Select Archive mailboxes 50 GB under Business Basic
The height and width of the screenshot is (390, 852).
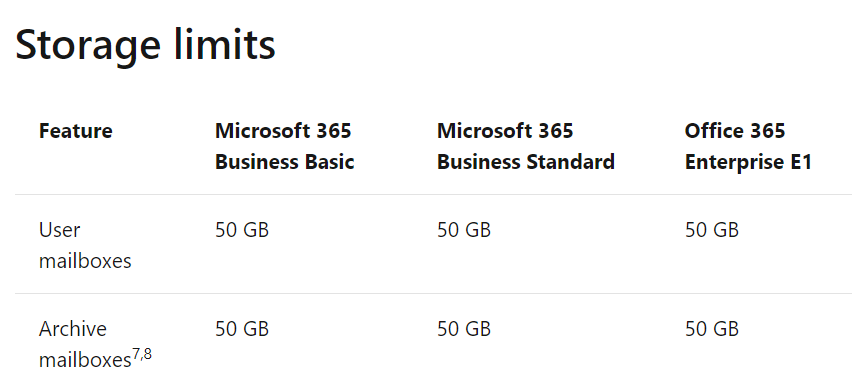242,329
